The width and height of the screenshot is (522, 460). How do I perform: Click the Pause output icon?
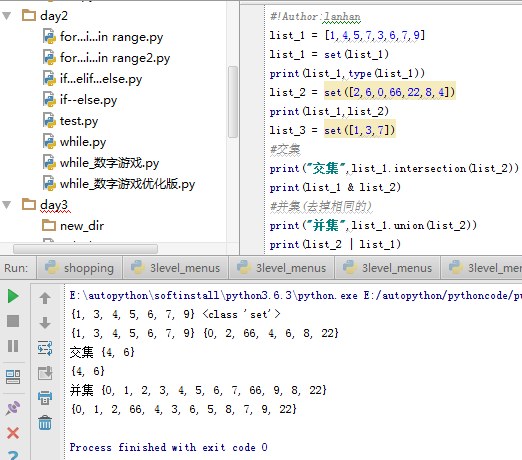(x=13, y=346)
